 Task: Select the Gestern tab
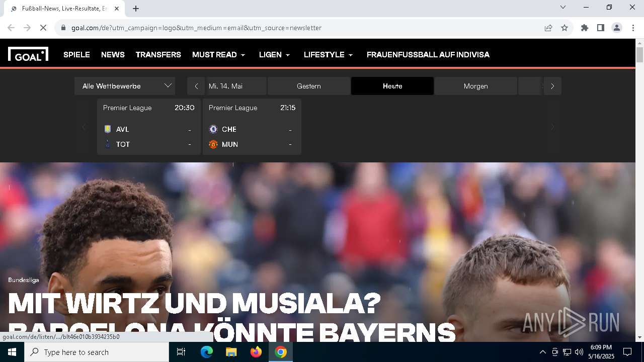coord(309,86)
